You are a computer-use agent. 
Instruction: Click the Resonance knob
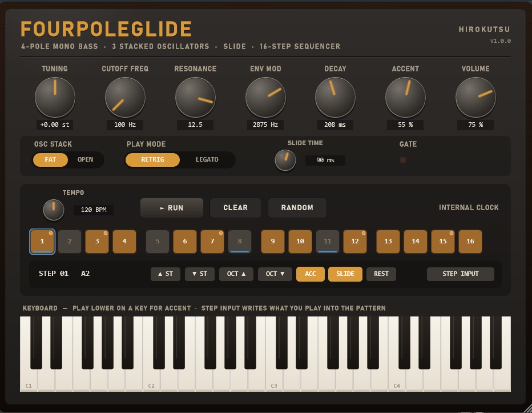[x=195, y=98]
